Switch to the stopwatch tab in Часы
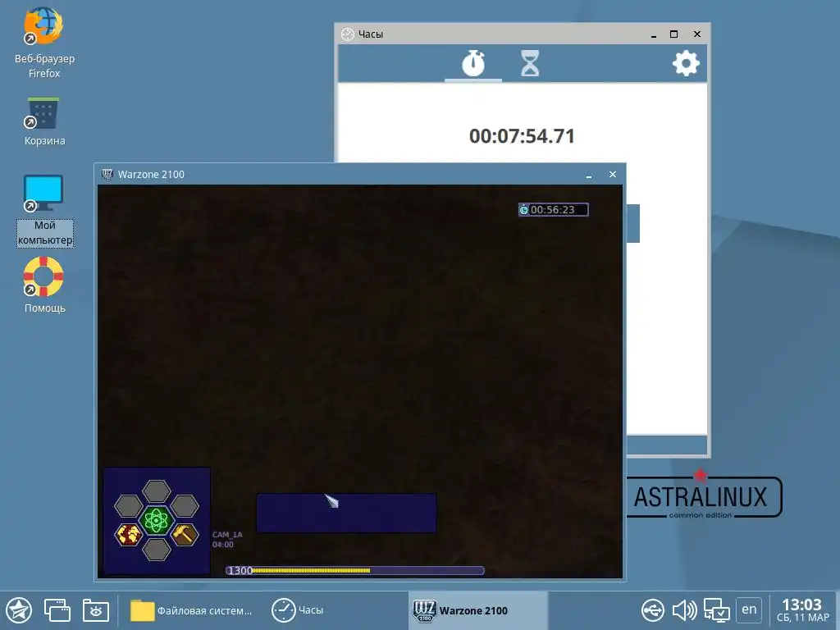 [x=473, y=64]
